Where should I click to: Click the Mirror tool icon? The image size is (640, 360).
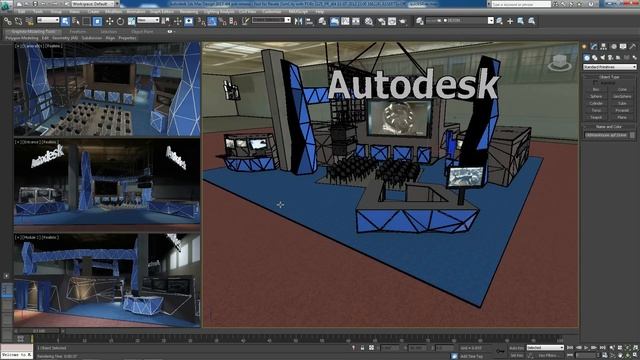[298, 21]
